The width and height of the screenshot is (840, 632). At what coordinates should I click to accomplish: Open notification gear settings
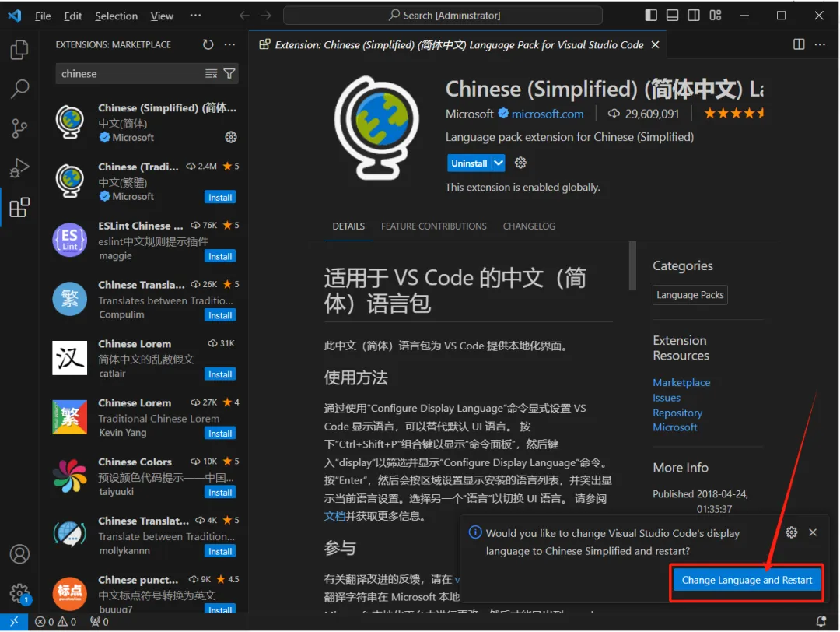point(791,532)
